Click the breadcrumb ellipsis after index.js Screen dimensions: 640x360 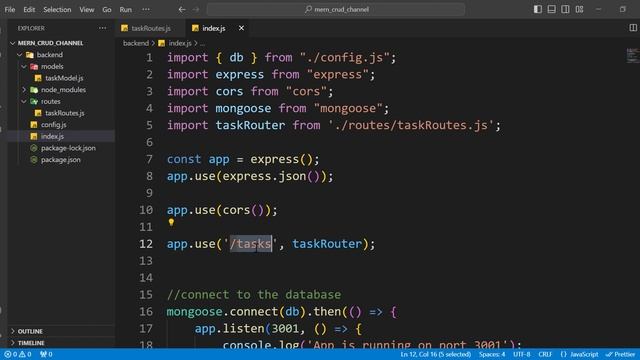click(x=202, y=43)
